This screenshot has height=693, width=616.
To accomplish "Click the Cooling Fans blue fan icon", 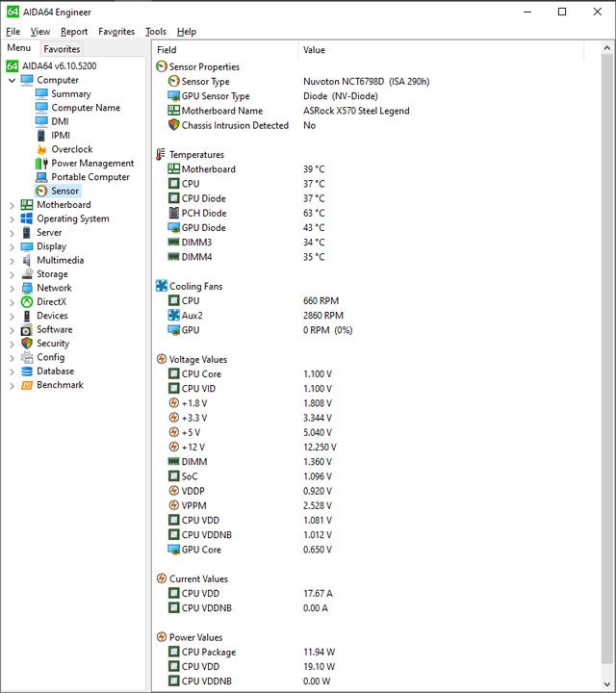I will pos(162,286).
